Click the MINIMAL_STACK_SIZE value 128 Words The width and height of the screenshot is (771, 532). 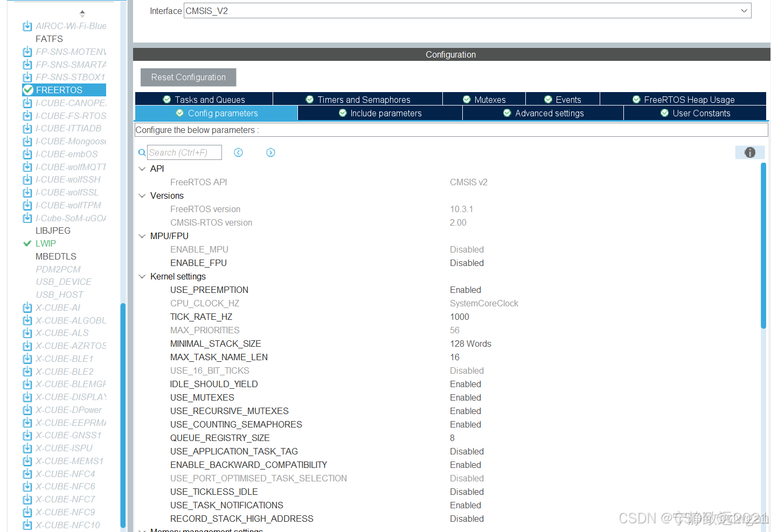click(470, 344)
